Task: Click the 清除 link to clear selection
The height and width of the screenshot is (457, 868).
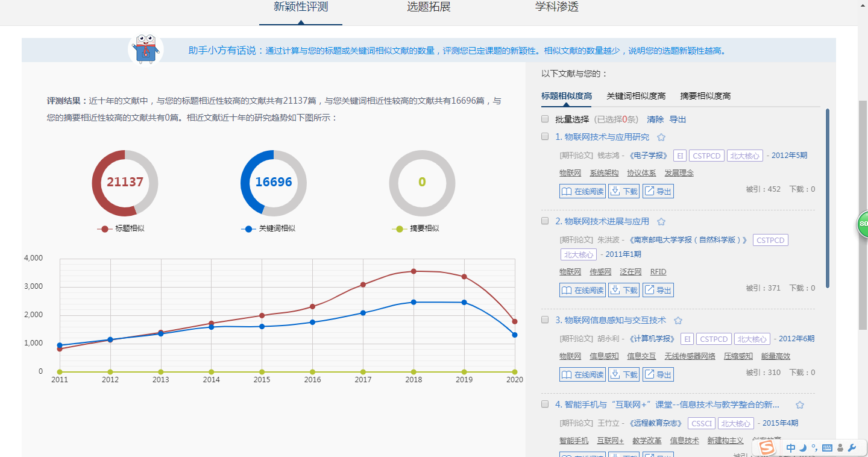Action: (655, 119)
